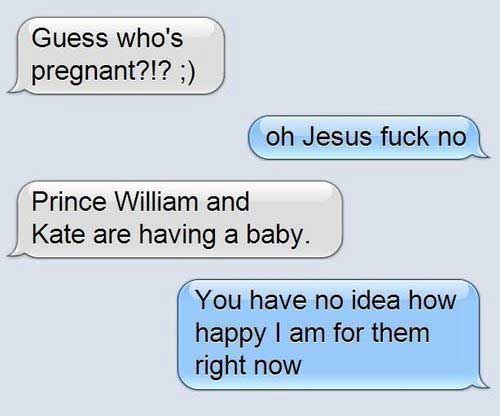The width and height of the screenshot is (500, 416).
Task: Click the word "Guess" in the first message
Action: pos(70,38)
